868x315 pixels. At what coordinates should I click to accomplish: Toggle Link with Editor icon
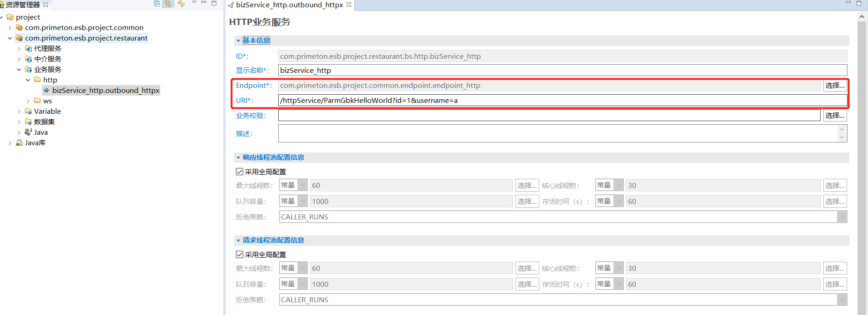coord(168,4)
